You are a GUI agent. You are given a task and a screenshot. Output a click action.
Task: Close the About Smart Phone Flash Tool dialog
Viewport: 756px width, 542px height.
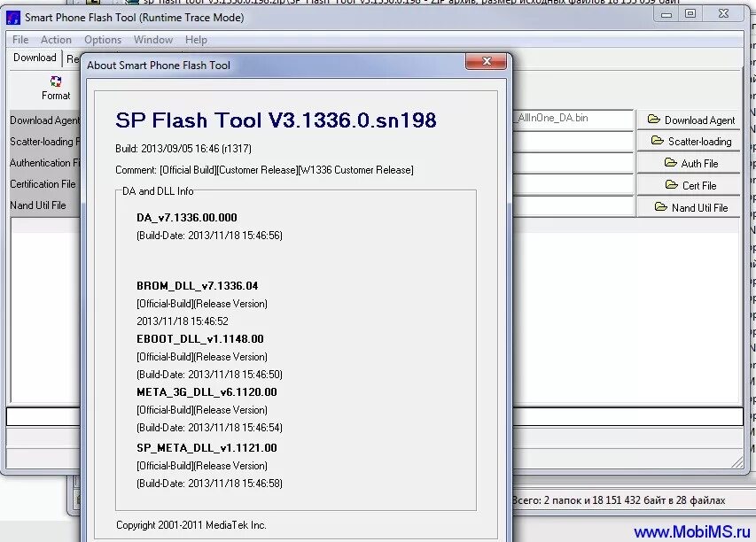pyautogui.click(x=487, y=60)
